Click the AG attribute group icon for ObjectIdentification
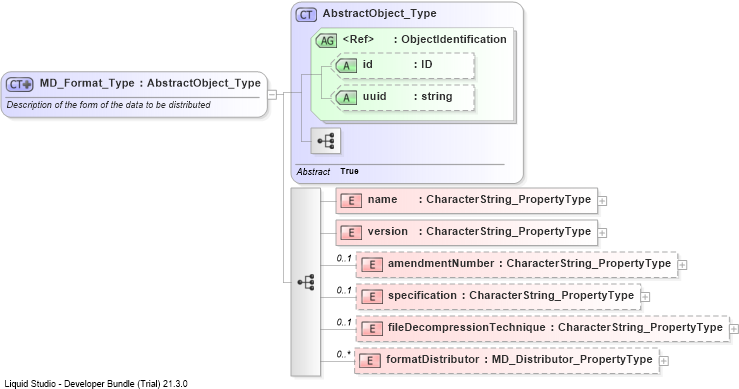The image size is (739, 389). tap(326, 41)
